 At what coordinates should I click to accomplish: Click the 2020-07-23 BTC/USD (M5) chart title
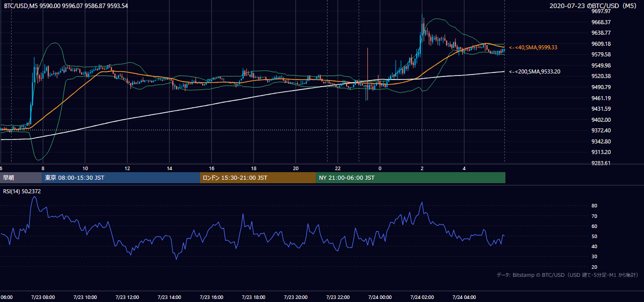[x=594, y=6]
